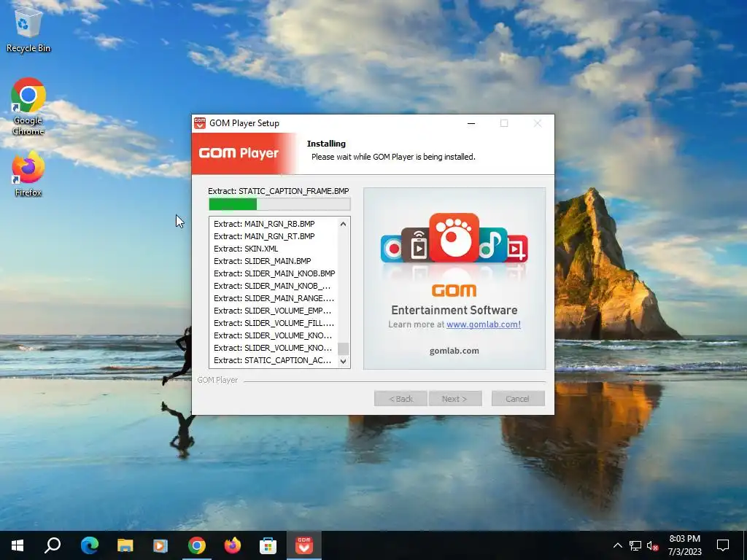Minimize the GOM Player Setup window
Image resolution: width=747 pixels, height=560 pixels.
[471, 123]
